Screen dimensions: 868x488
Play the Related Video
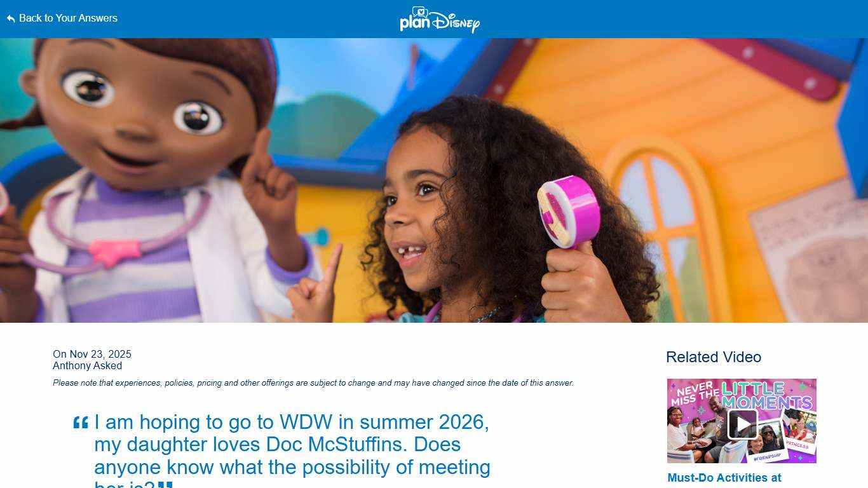(x=742, y=423)
